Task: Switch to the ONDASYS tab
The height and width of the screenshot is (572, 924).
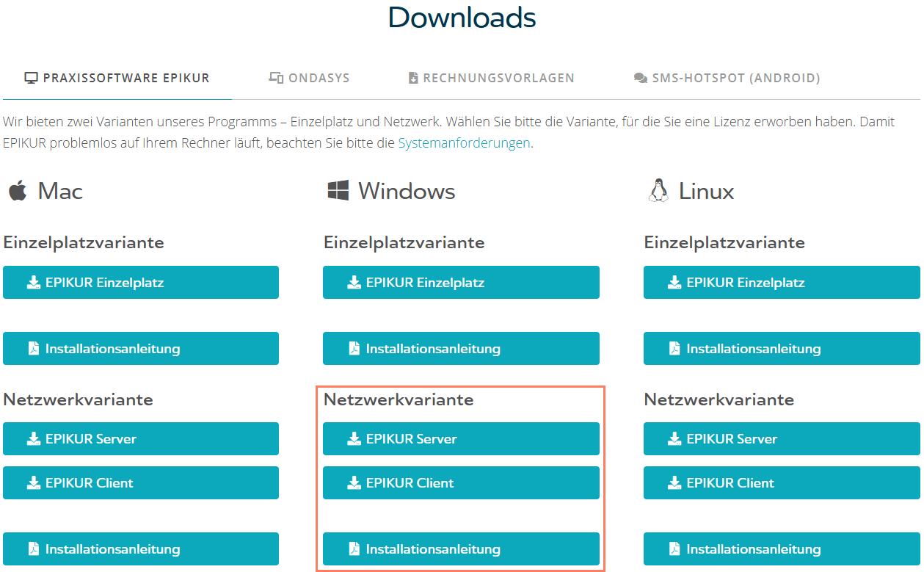Action: (x=309, y=78)
